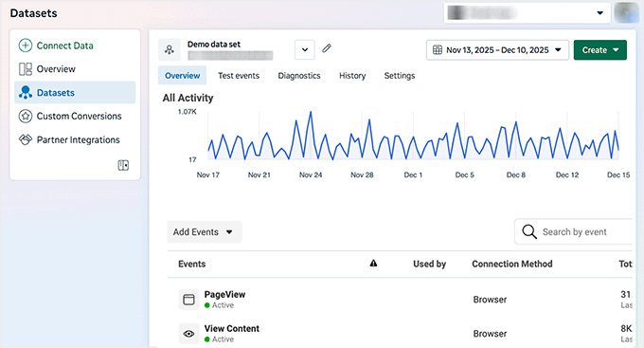Click the Search by event field
Viewport: 644px width, 348px height.
tap(573, 232)
